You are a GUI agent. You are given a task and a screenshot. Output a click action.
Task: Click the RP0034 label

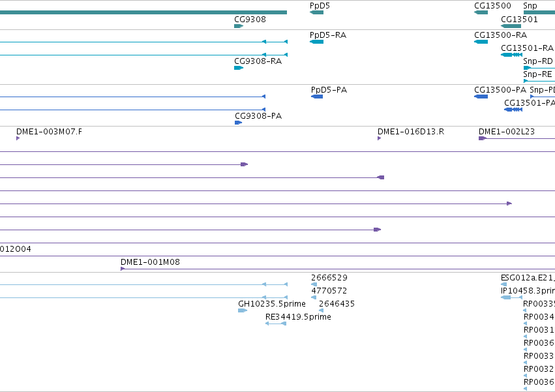pyautogui.click(x=538, y=316)
